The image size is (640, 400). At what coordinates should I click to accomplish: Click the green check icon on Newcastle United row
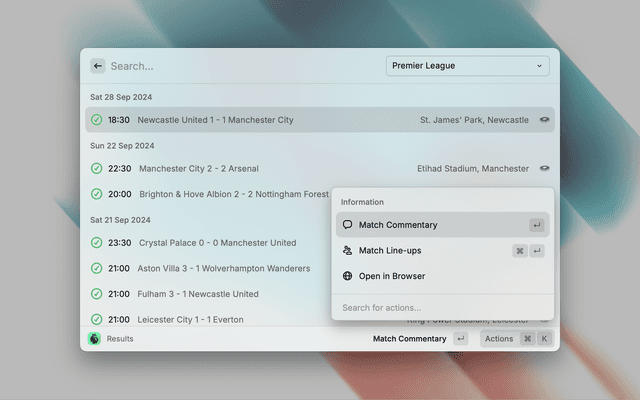96,120
